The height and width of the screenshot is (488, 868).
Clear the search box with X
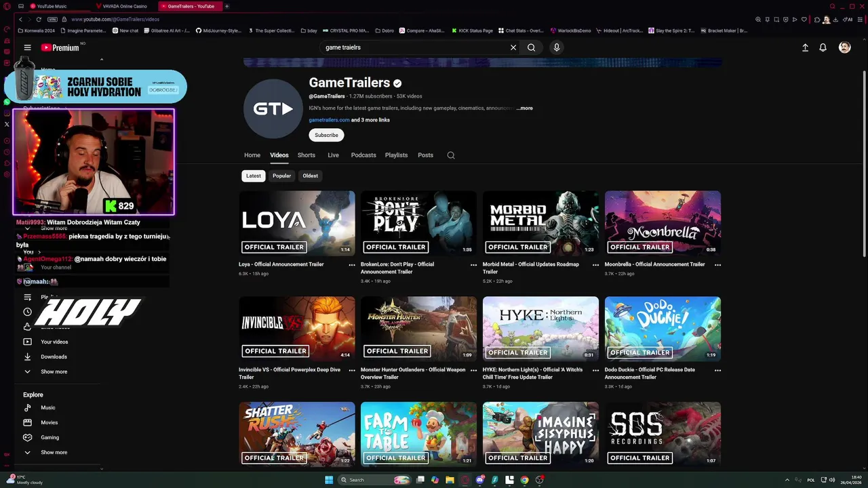[513, 47]
